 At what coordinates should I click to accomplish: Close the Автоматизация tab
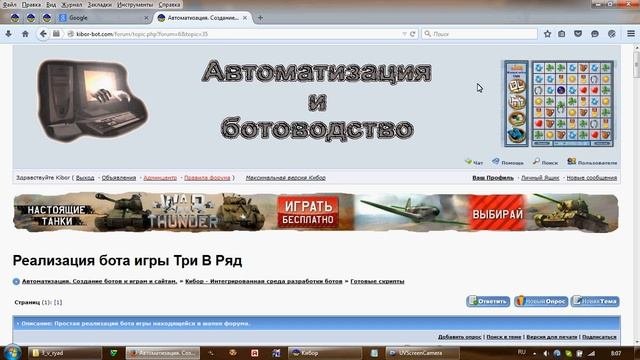pyautogui.click(x=245, y=18)
